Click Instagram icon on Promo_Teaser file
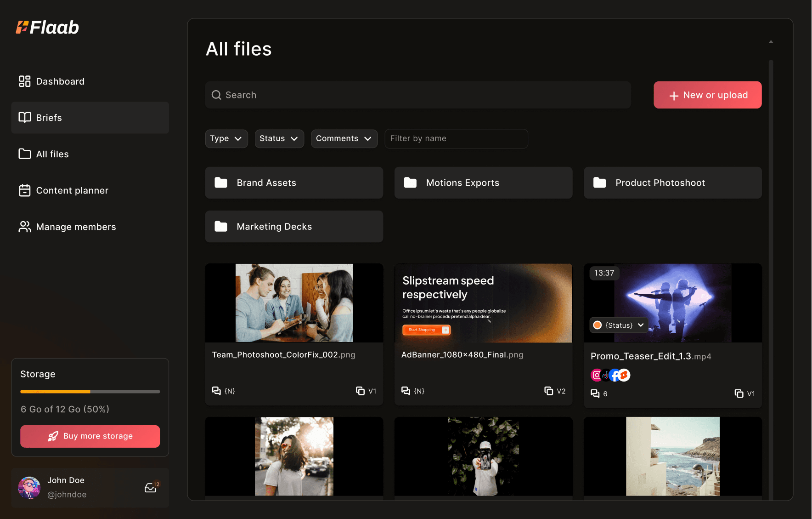812x519 pixels. click(596, 375)
